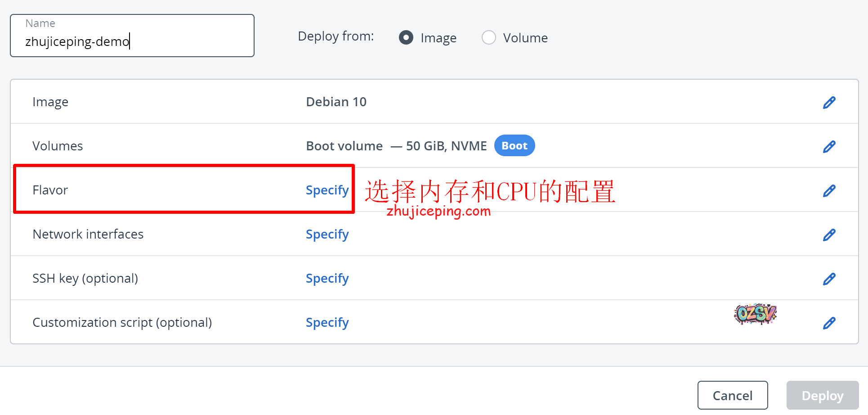868x415 pixels.
Task: Click the Specify link for Flavor
Action: coord(327,190)
